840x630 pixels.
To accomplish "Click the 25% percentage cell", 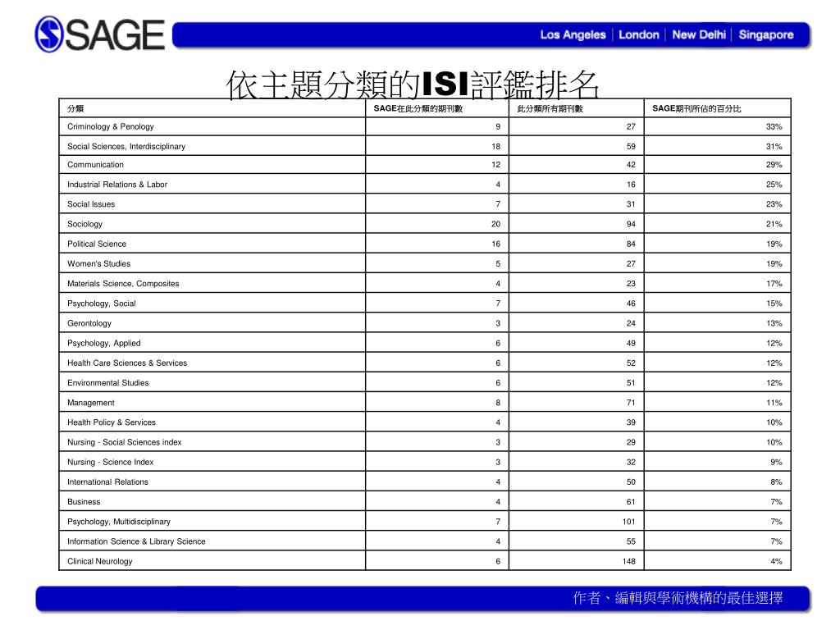I will point(774,185).
